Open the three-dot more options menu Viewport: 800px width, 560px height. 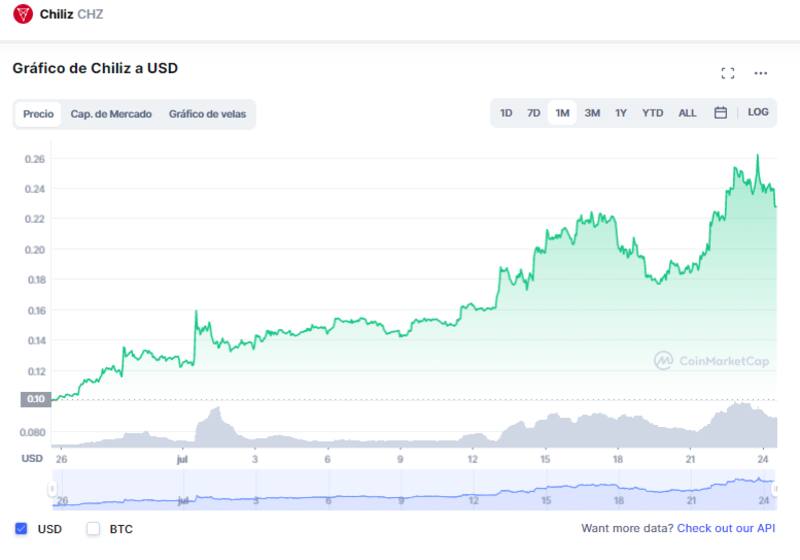(760, 73)
